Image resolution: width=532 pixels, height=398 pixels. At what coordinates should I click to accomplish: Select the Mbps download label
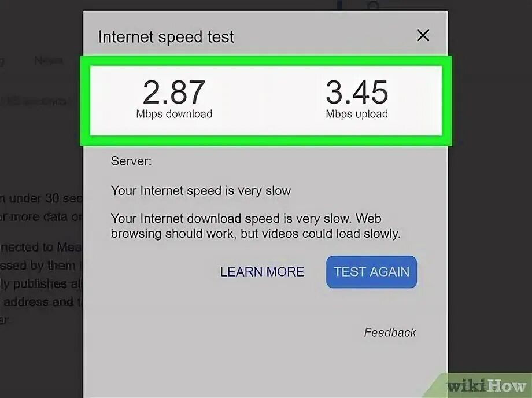(x=174, y=114)
